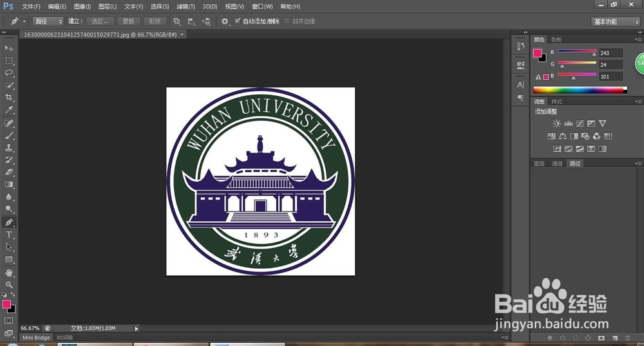Viewport: 644px width, 346px height.
Task: Click the path alignment icon
Action: [x=191, y=21]
